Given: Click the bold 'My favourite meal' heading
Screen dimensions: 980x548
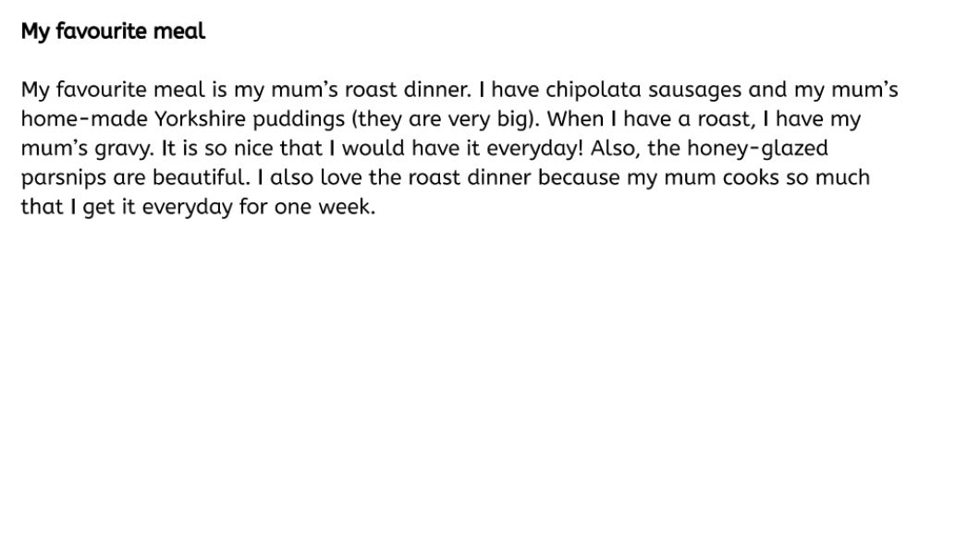Looking at the screenshot, I should tap(113, 31).
